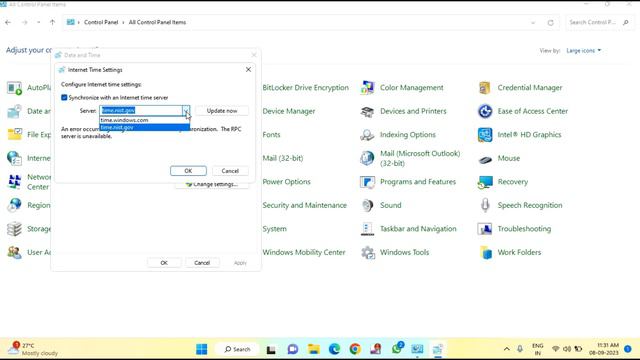The image size is (640, 360).
Task: Go up one folder level arrow
Action: click(x=52, y=23)
